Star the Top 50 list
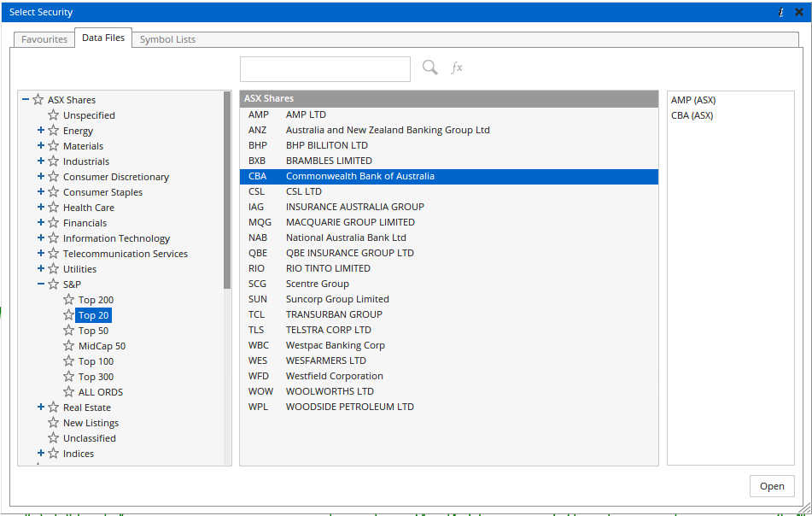Image resolution: width=812 pixels, height=516 pixels. click(69, 330)
